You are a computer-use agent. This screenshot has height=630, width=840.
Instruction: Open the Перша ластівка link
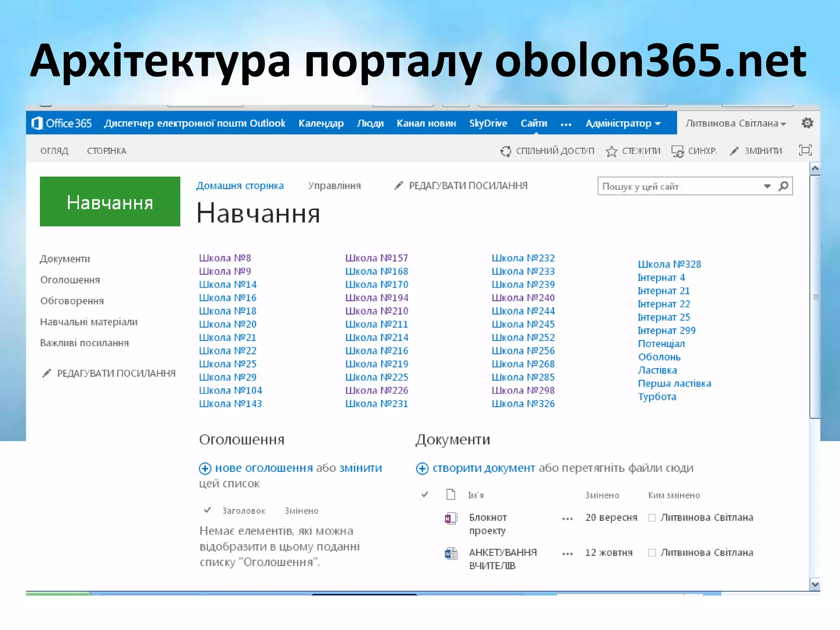675,383
